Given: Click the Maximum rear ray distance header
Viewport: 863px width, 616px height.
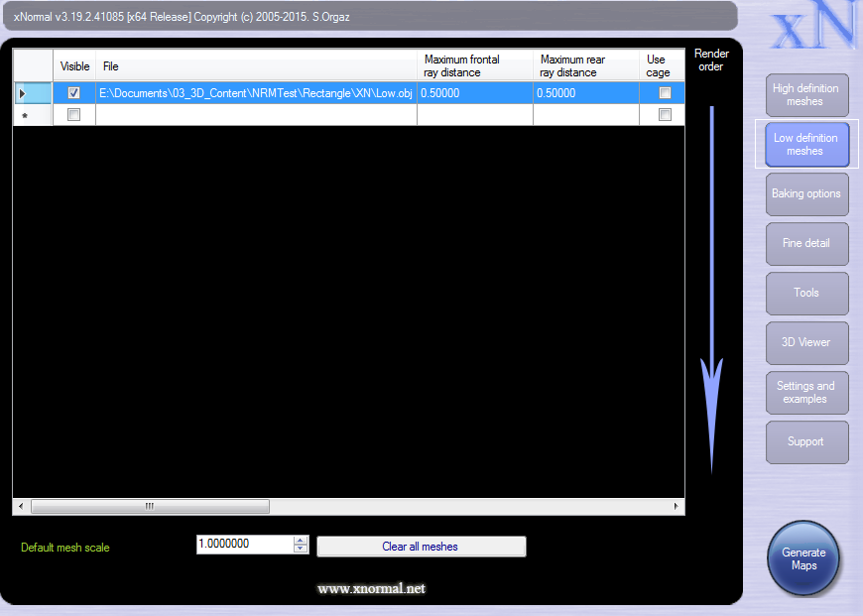Looking at the screenshot, I should (x=586, y=66).
